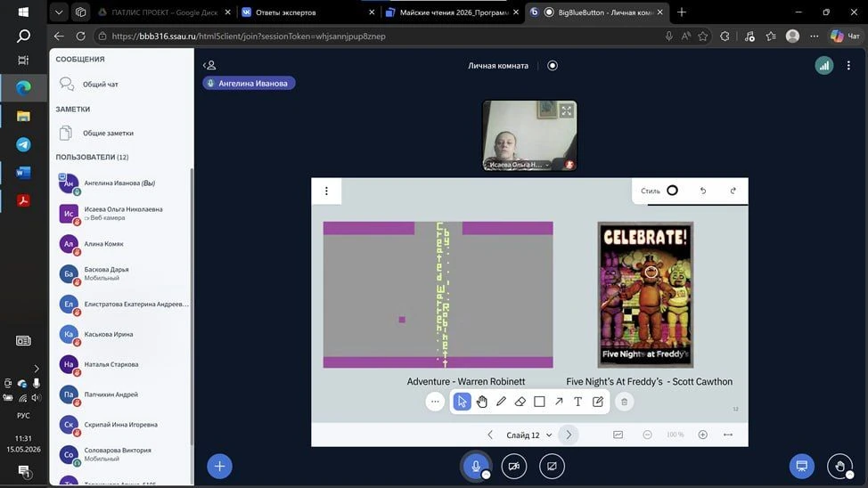Open webcam name dropdown for Исаева Ольга
Screen dimensions: 868x488
pyautogui.click(x=520, y=165)
